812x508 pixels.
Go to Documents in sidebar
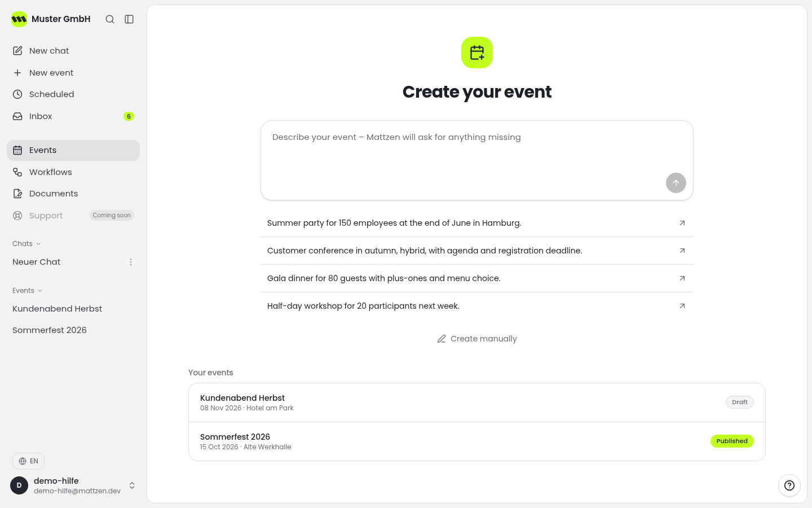tap(73, 194)
